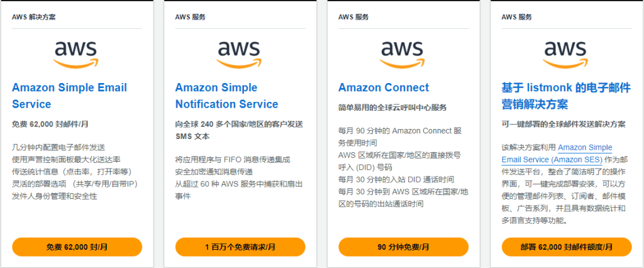Open the listmonk 电子邮件营销解决方案 title
Image resolution: width=644 pixels, height=268 pixels.
(566, 96)
